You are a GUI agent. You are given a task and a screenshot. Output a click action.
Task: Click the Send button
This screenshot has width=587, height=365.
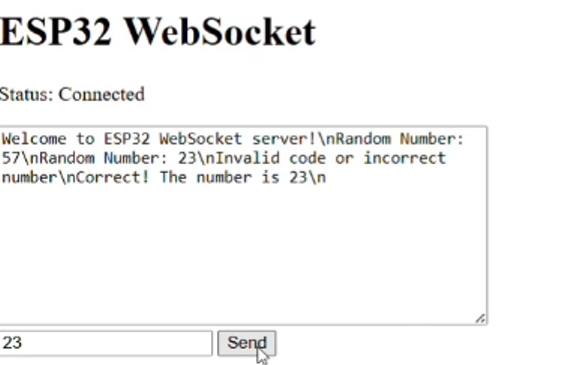pos(247,343)
